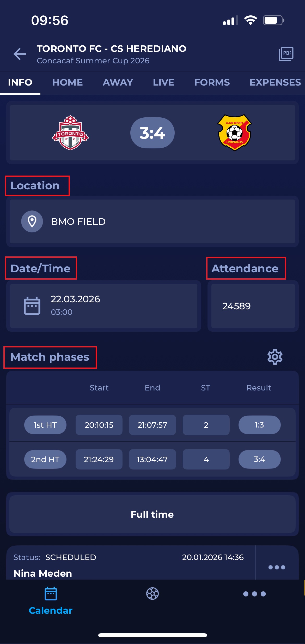305x644 pixels.
Task: Edit 2nd HT end time 13:04:47
Action: [152, 459]
